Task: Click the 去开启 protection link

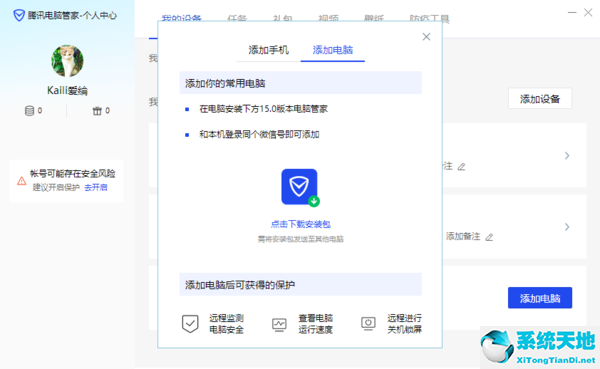Action: tap(96, 187)
